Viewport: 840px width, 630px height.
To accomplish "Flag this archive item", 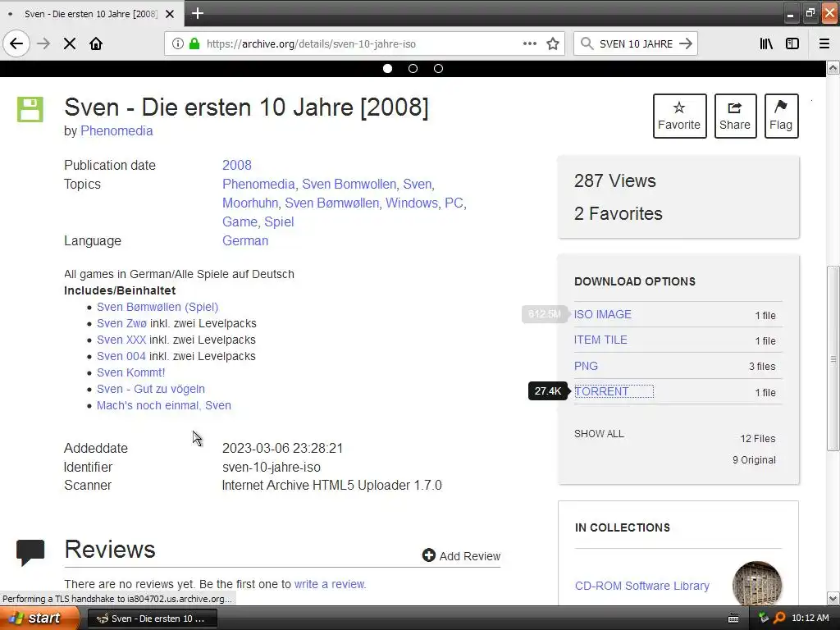I will pos(781,116).
